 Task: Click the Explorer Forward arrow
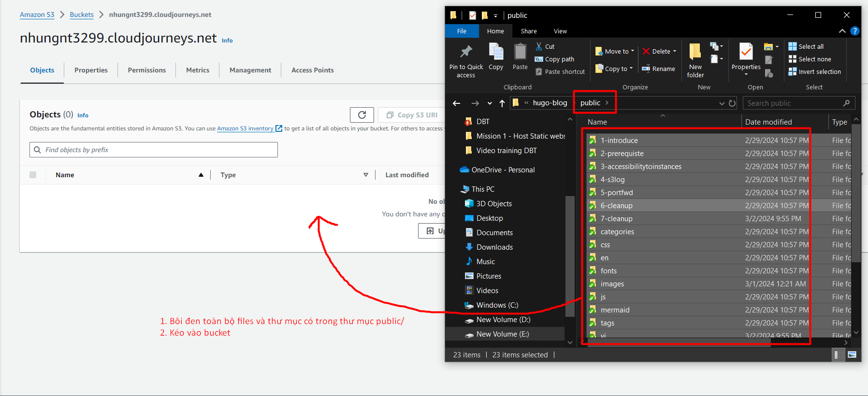[475, 103]
